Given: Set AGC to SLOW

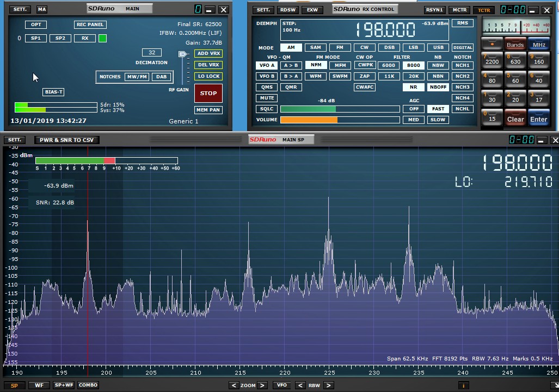Looking at the screenshot, I should coord(438,120).
